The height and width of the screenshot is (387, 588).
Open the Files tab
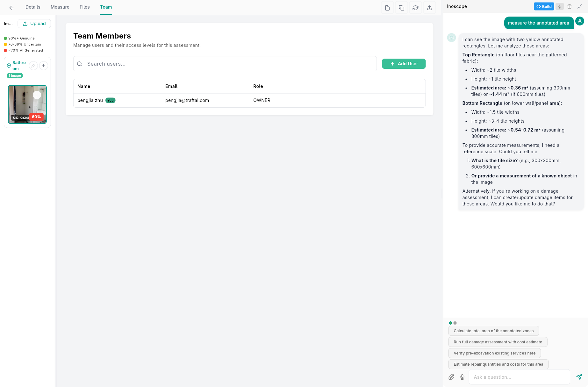(84, 7)
